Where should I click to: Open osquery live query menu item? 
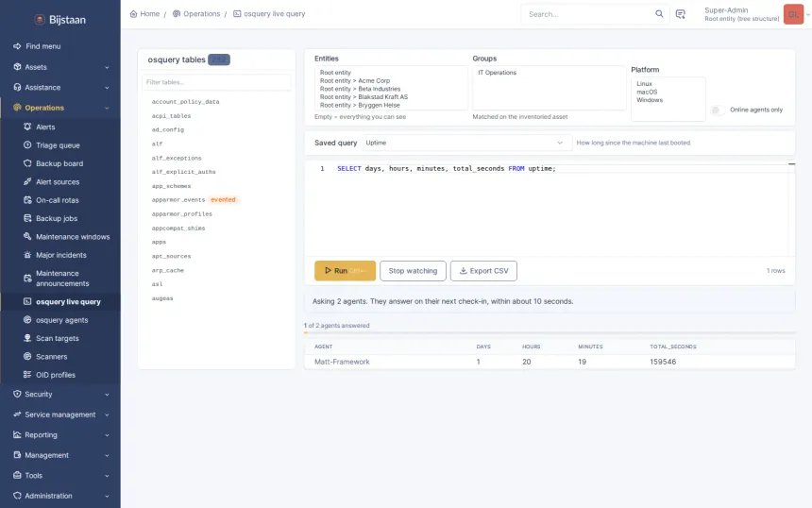click(60, 301)
